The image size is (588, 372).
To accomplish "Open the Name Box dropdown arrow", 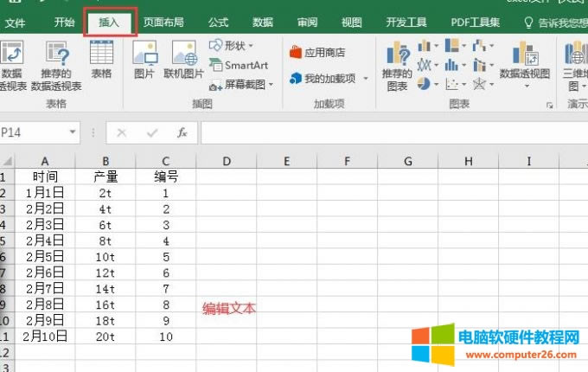I will click(x=73, y=132).
